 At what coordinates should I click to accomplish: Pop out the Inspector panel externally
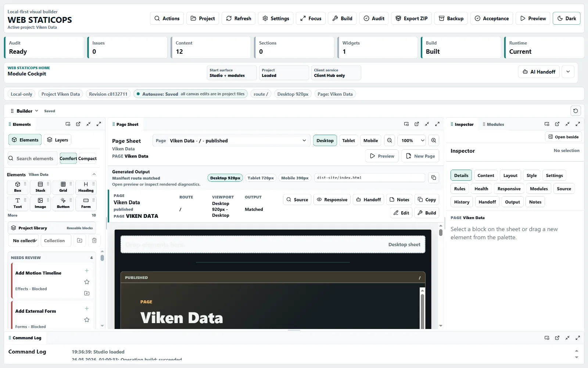tap(557, 124)
